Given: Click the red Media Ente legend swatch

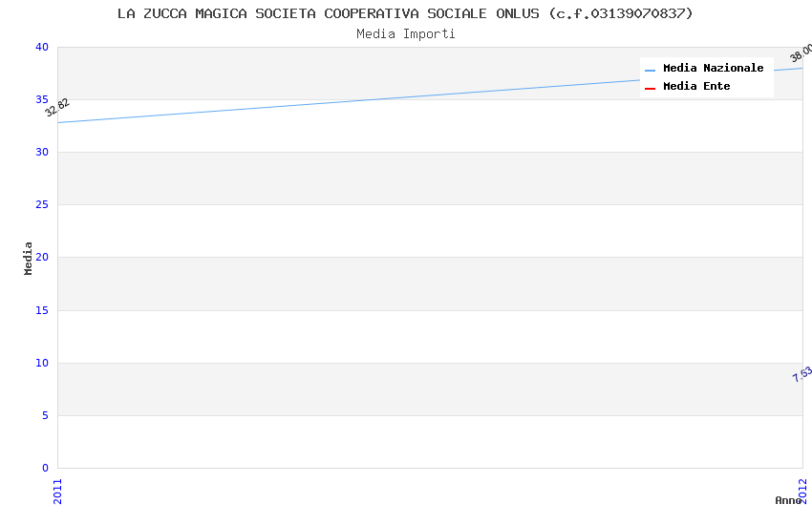Looking at the screenshot, I should pyautogui.click(x=650, y=89).
